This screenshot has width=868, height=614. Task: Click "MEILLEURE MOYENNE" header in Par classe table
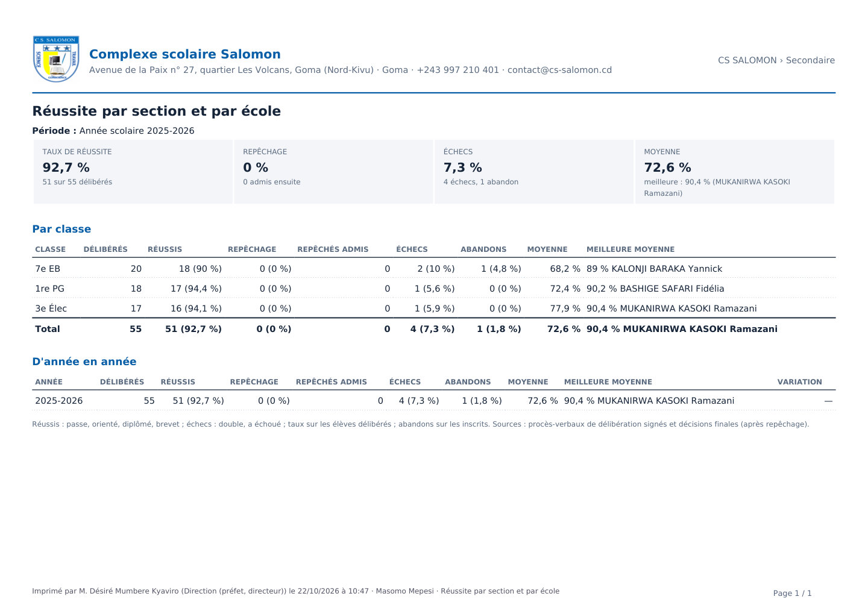coord(631,249)
